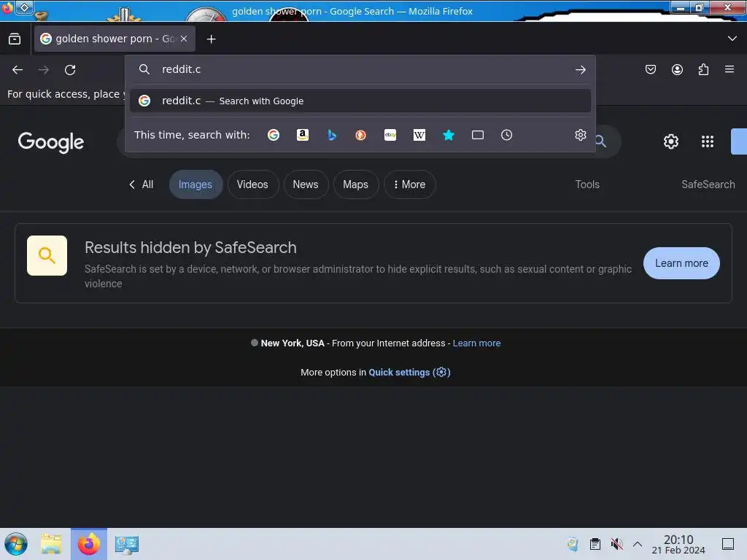Open the Tools options
Screen dimensions: 747x560
point(587,184)
